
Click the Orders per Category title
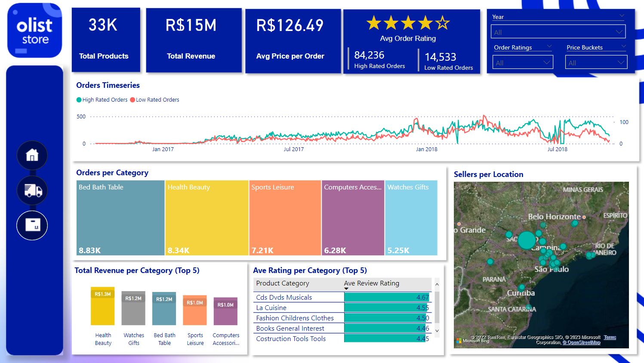(x=112, y=173)
